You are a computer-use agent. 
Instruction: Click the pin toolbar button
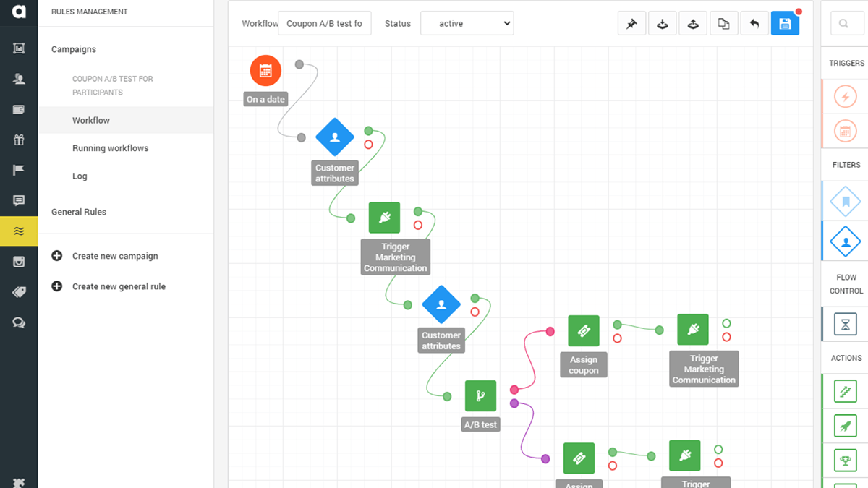[631, 23]
